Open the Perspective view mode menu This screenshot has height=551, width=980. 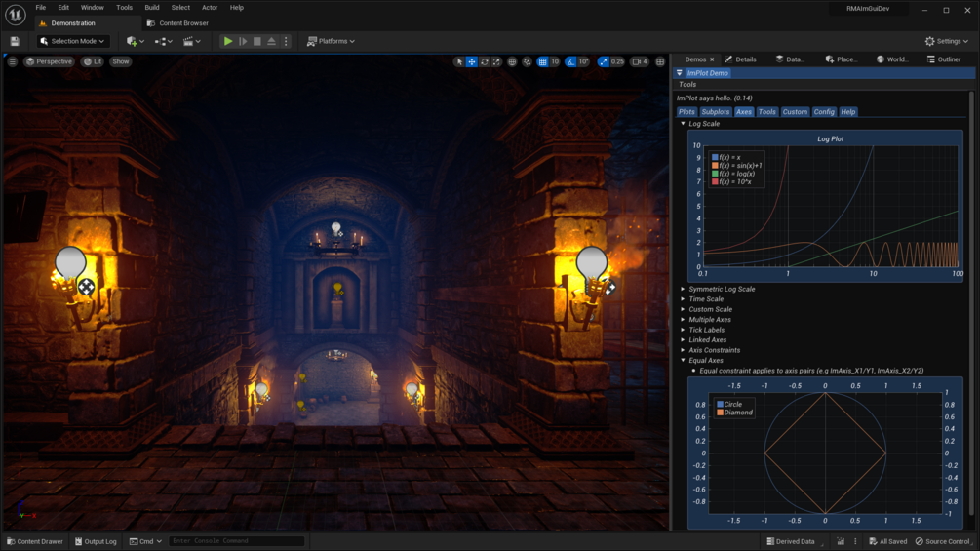click(x=50, y=61)
